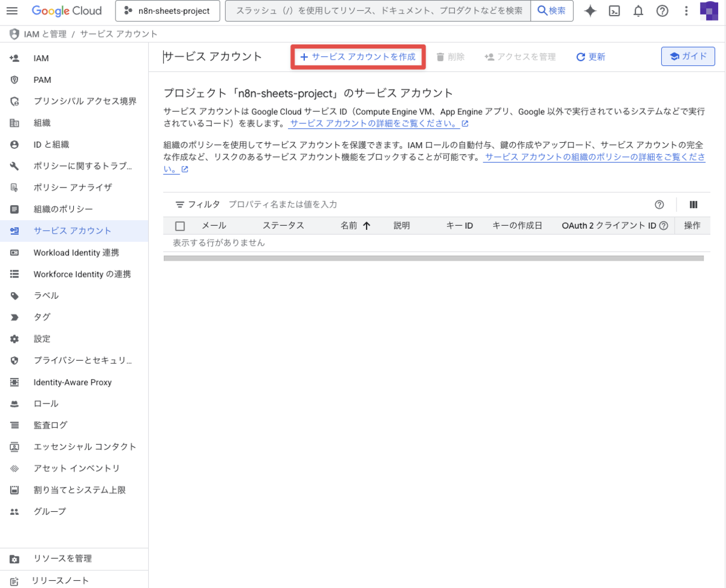
Task: Click the キー ID column header
Action: click(459, 226)
